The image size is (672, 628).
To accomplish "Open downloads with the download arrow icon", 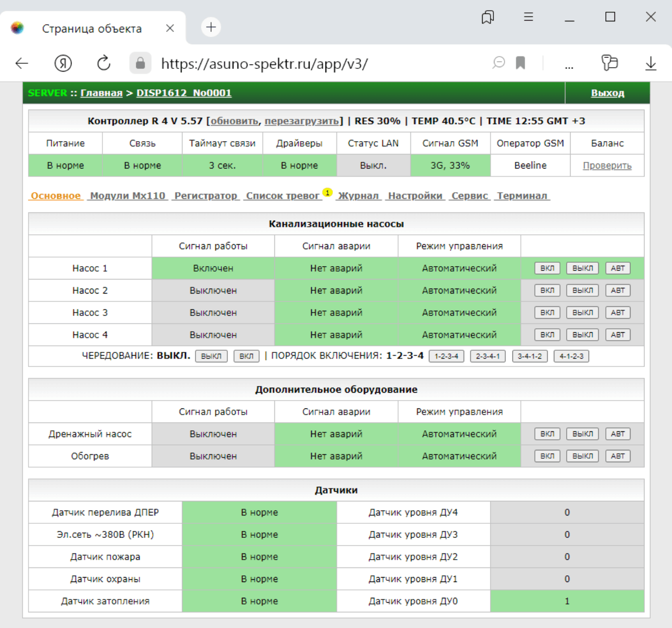I will tap(651, 63).
